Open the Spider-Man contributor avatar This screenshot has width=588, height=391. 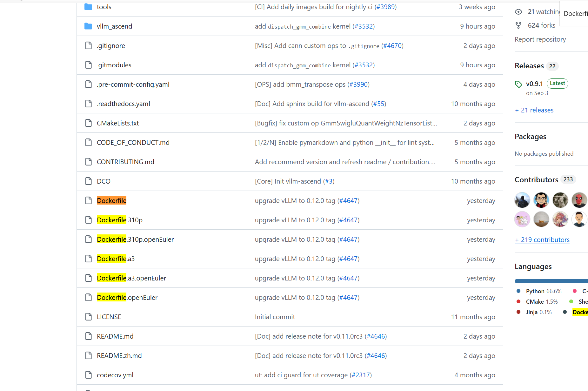pos(579,200)
